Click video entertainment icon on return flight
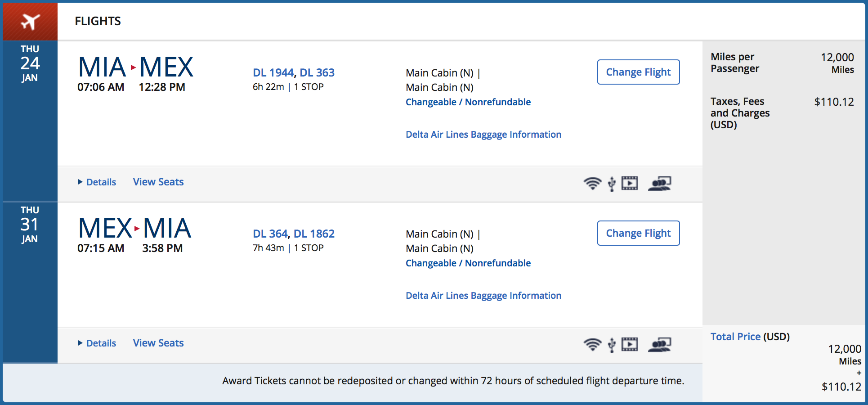Viewport: 868px width, 405px height. tap(630, 344)
